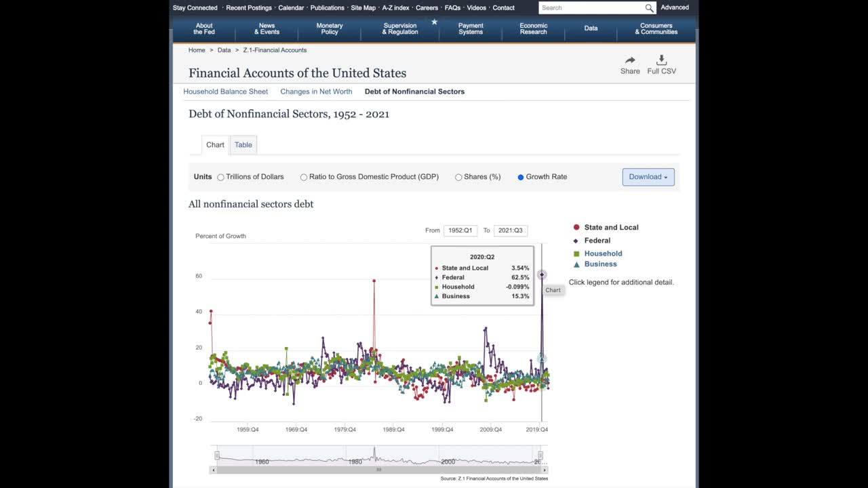Open Careers link
Screen dimensions: 868x488
(427, 8)
